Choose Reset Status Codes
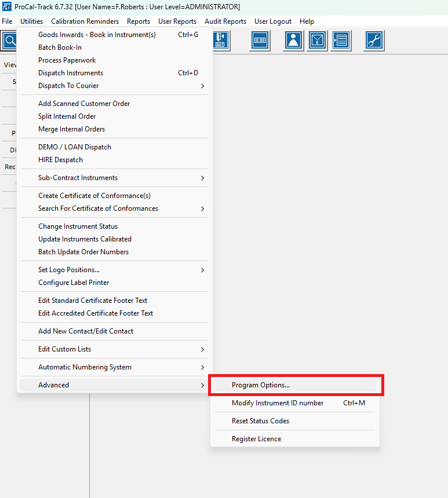The image size is (448, 498). pos(295,421)
